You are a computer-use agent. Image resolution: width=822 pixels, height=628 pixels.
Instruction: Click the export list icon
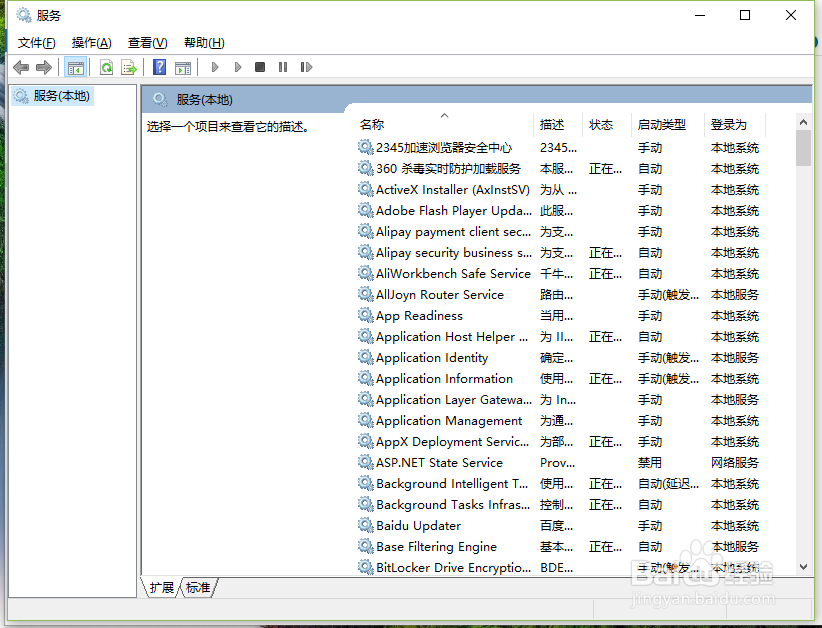pyautogui.click(x=129, y=67)
